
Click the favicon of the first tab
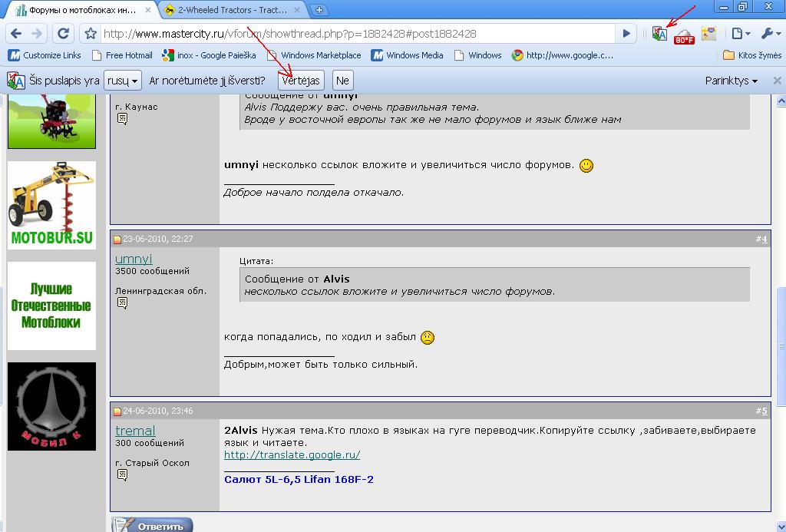pos(21,9)
